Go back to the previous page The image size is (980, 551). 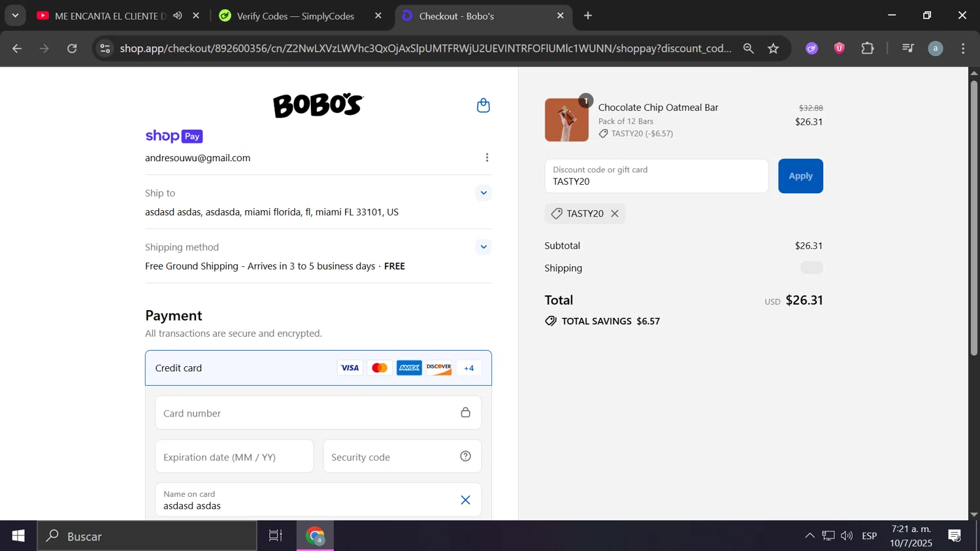point(17,48)
